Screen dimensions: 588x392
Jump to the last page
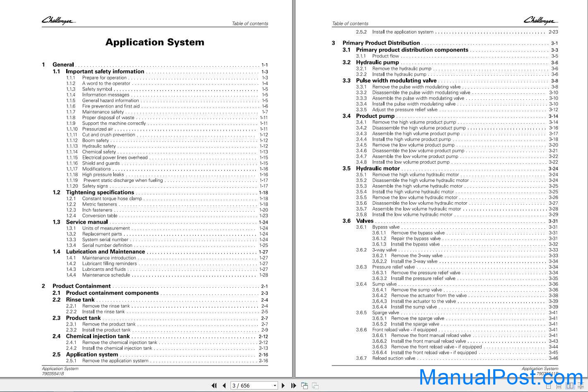[x=293, y=386]
